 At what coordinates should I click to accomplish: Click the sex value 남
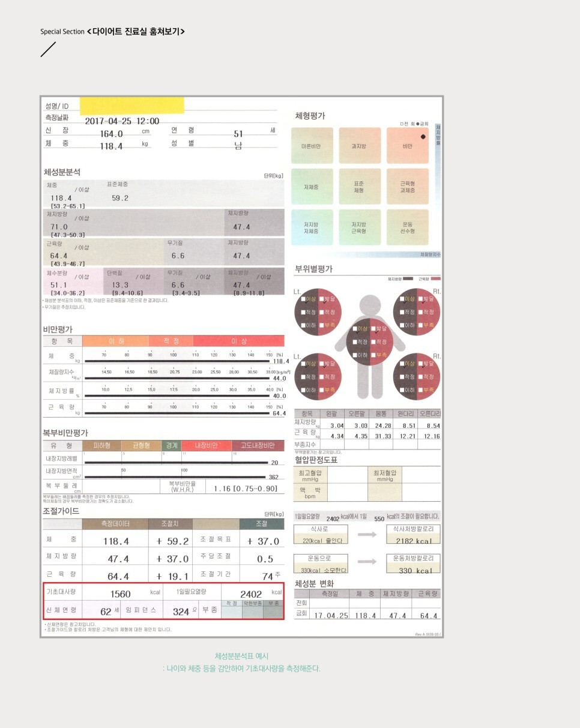click(238, 146)
